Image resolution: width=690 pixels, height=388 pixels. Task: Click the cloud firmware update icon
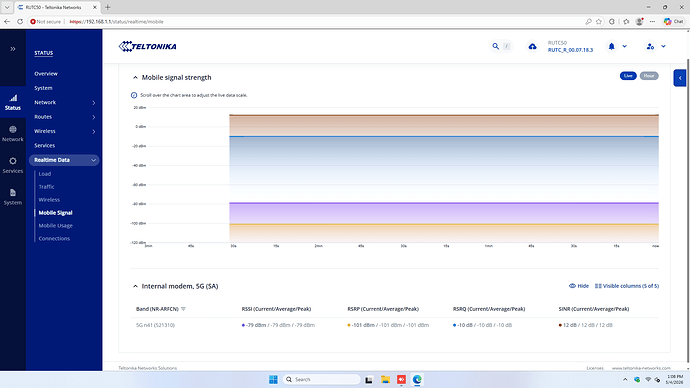click(532, 46)
